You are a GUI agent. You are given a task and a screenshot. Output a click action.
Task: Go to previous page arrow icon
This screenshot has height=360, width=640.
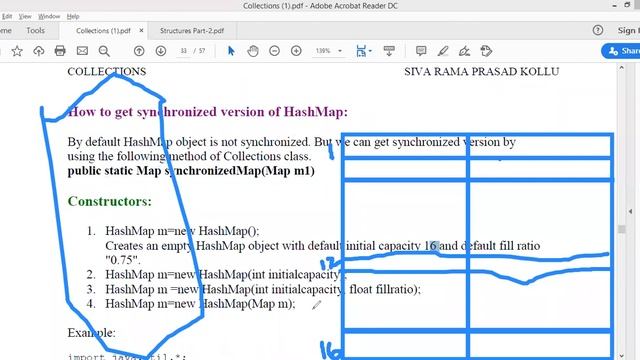click(139, 51)
